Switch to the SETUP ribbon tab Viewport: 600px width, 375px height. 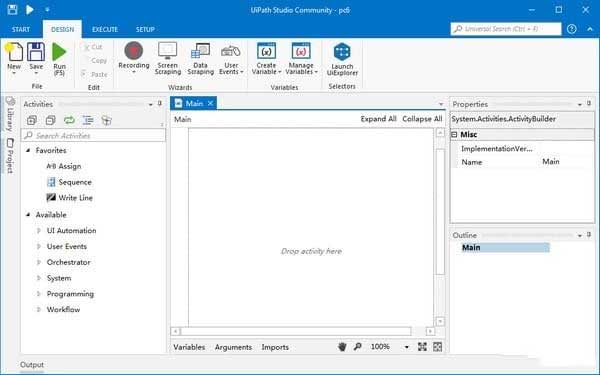[x=145, y=29]
